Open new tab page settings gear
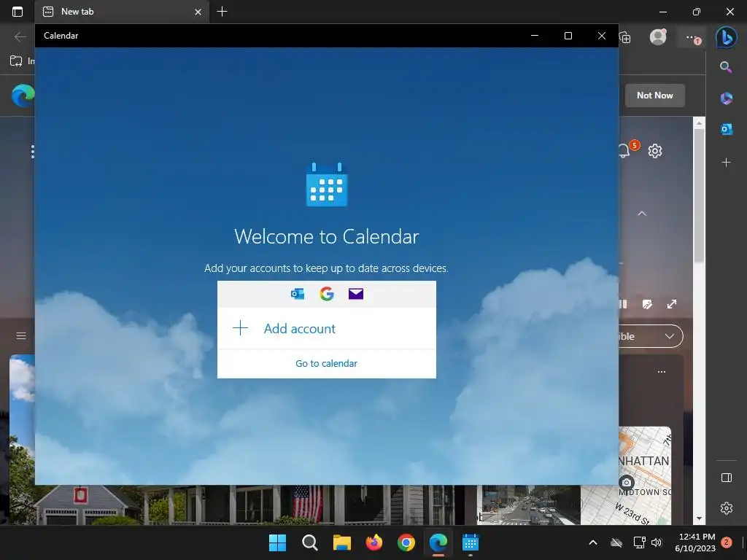This screenshot has height=560, width=747. (x=655, y=151)
